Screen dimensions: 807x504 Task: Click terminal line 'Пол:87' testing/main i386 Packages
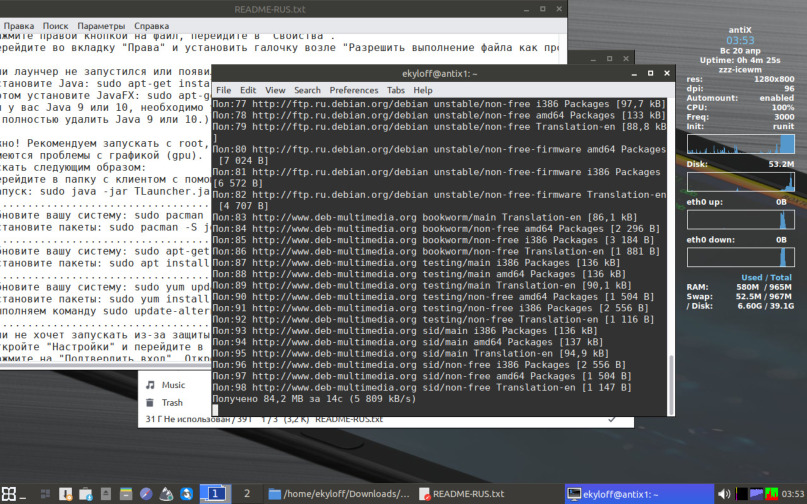[x=416, y=263]
